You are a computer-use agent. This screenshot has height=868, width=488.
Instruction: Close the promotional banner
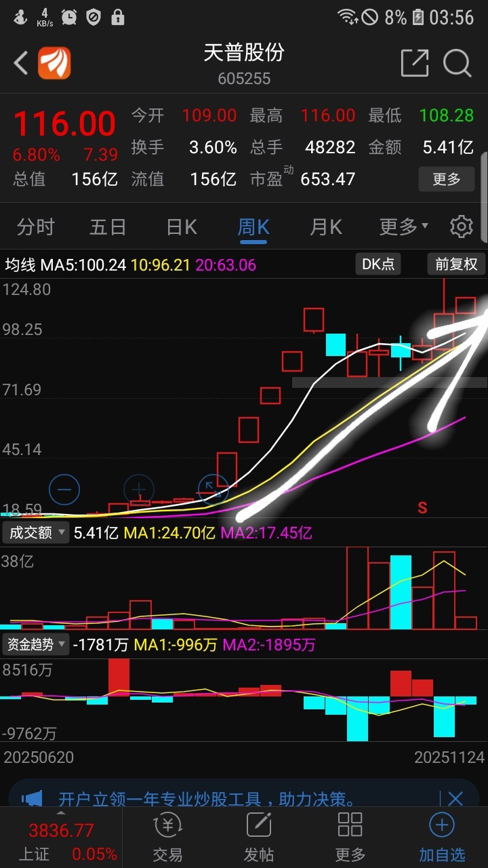point(455,799)
